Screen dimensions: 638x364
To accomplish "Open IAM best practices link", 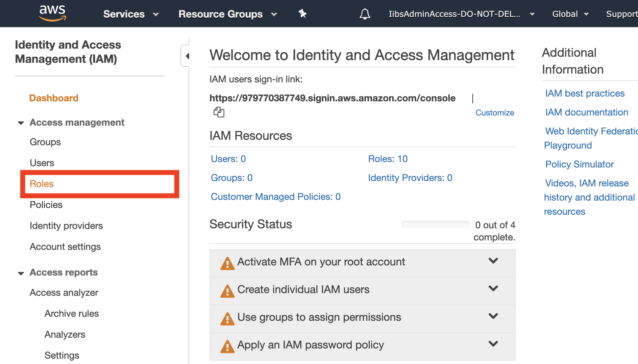I will point(585,93).
